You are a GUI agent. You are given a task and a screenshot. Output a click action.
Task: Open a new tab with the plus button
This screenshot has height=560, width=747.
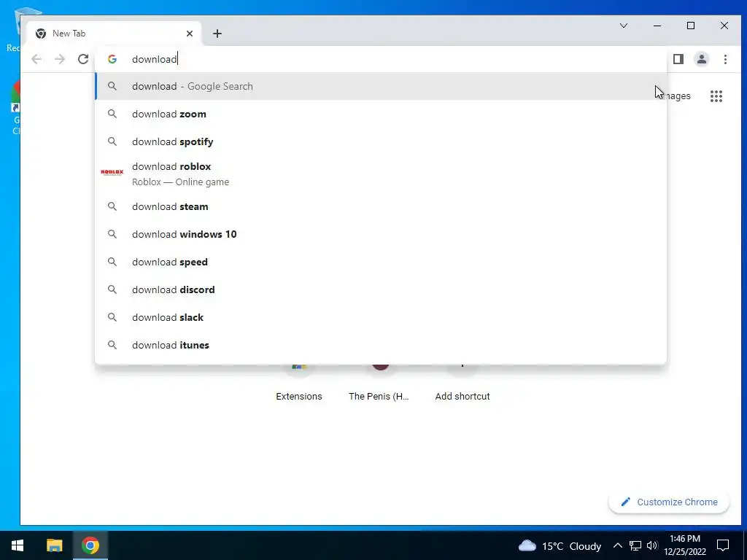tap(217, 34)
